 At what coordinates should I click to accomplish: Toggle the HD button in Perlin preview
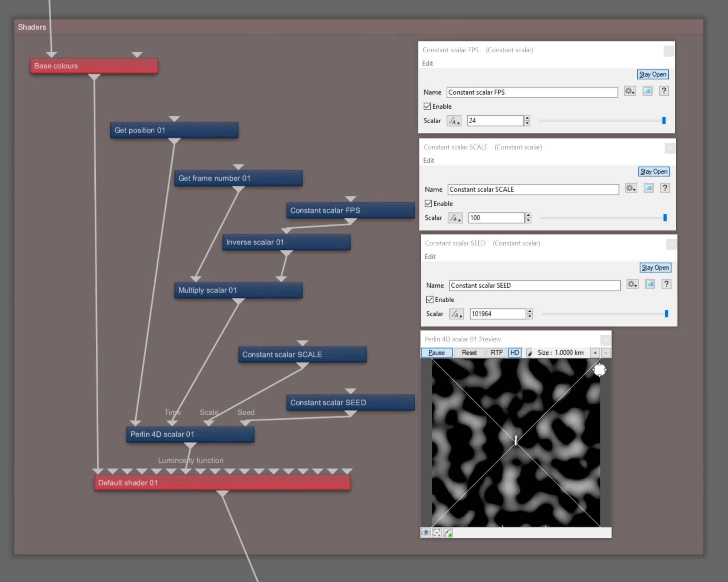(515, 353)
